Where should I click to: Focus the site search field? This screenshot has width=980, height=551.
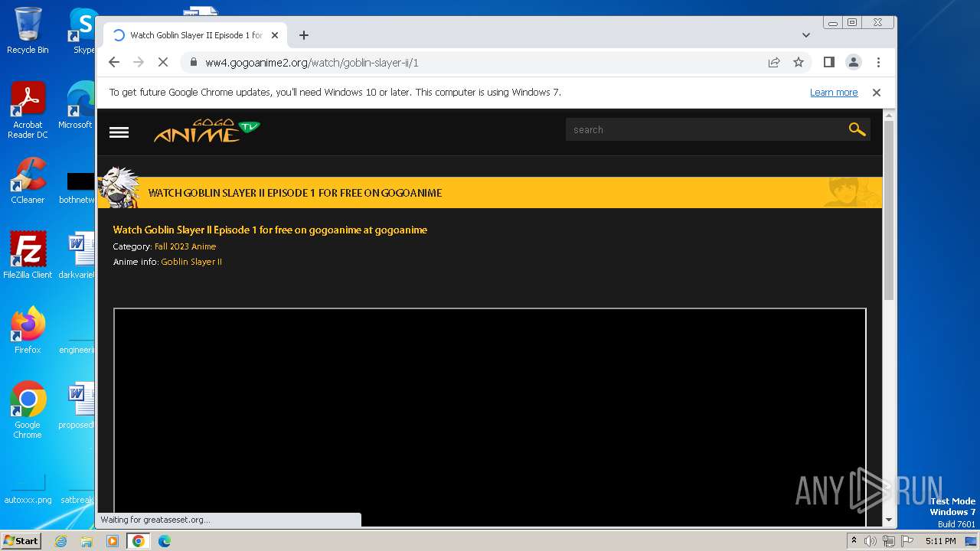coord(704,130)
